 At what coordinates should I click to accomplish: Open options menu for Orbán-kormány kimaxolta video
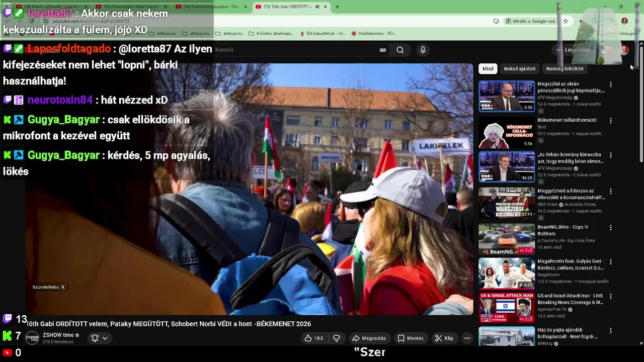point(611,156)
